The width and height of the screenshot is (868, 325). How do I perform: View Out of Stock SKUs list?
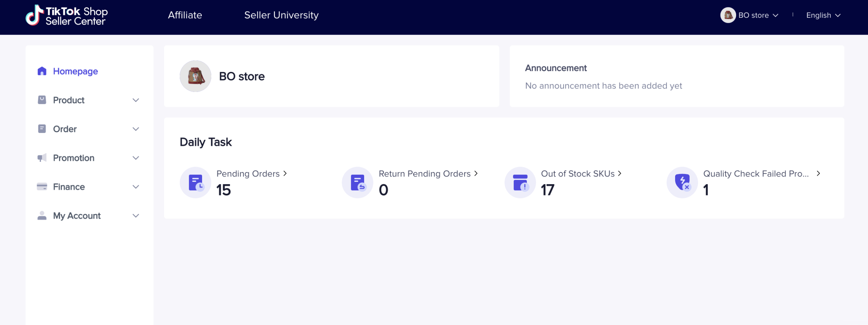point(581,174)
